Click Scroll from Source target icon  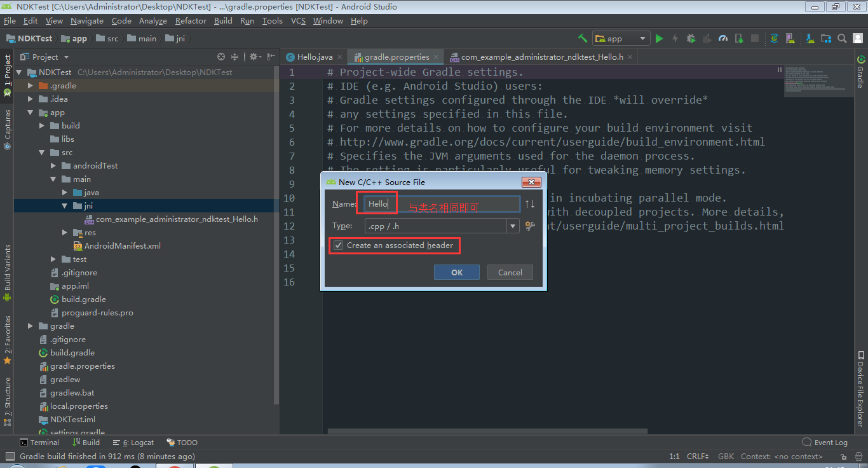pyautogui.click(x=221, y=57)
